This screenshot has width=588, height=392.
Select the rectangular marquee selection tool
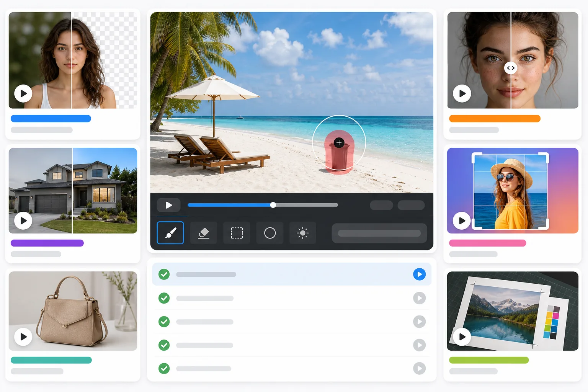tap(237, 233)
